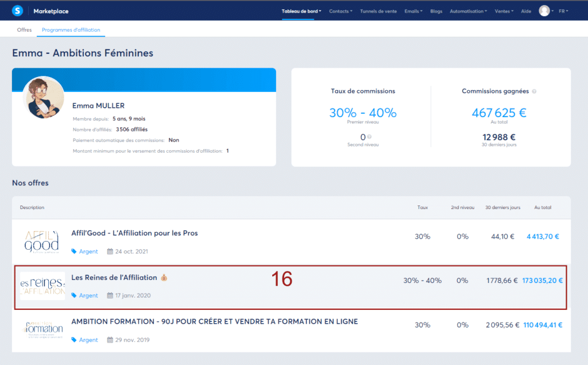
Task: Click the 17 janv. 2020 date text
Action: pos(133,296)
